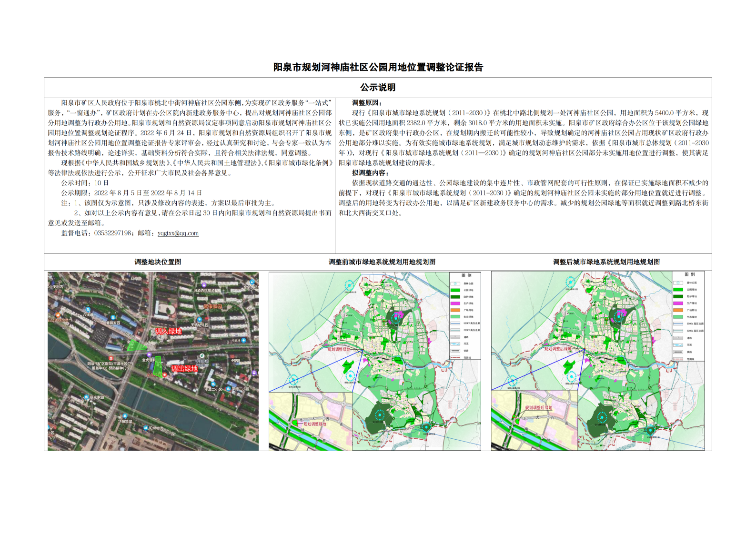Click the 金虎便利 purple shop marker icon
Image resolution: width=756 pixels, height=535 pixels.
(149, 355)
